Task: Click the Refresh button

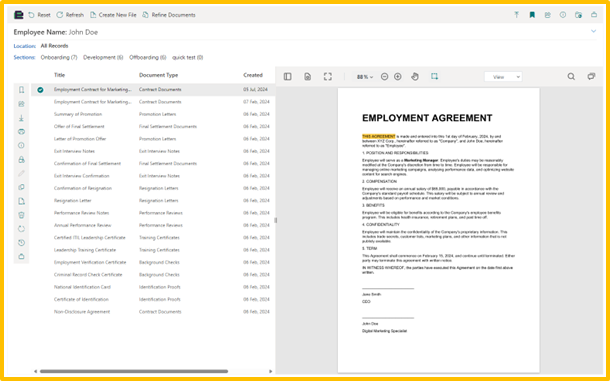Action: [x=70, y=15]
